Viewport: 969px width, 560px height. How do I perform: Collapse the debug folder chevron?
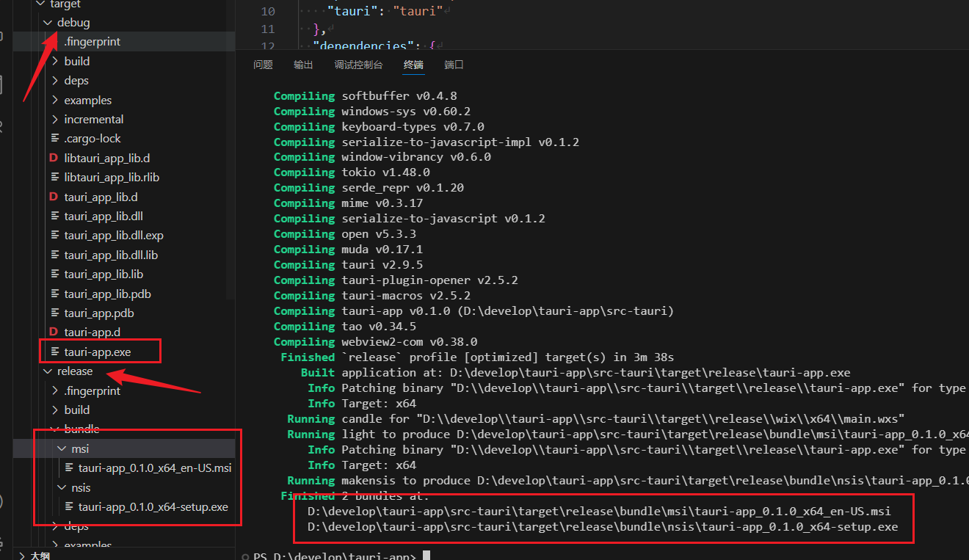coord(48,23)
